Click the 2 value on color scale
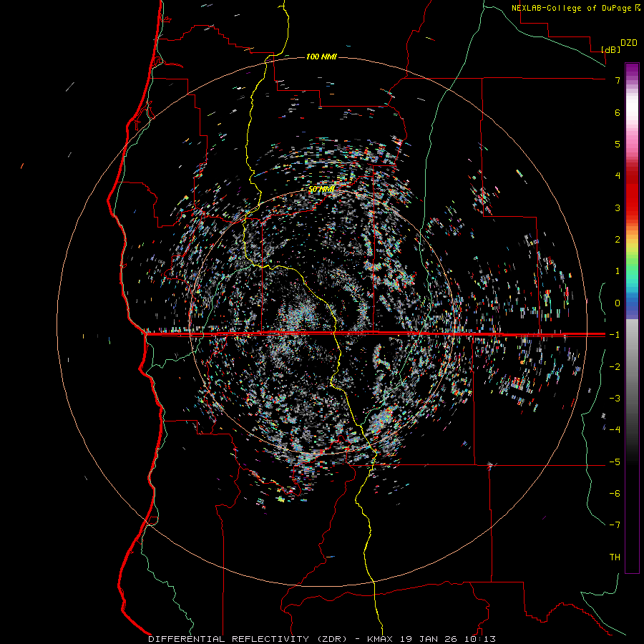 [618, 240]
